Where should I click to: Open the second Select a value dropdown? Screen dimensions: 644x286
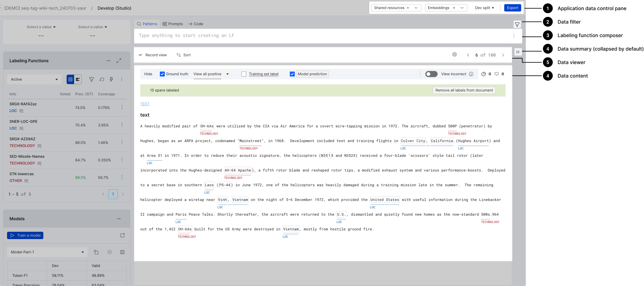pyautogui.click(x=92, y=27)
